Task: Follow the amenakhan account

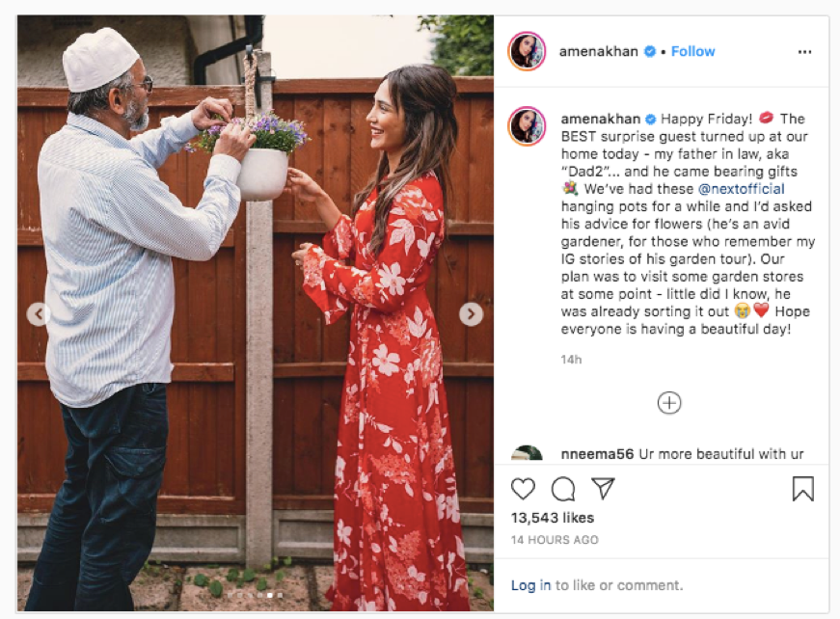Action: point(692,51)
